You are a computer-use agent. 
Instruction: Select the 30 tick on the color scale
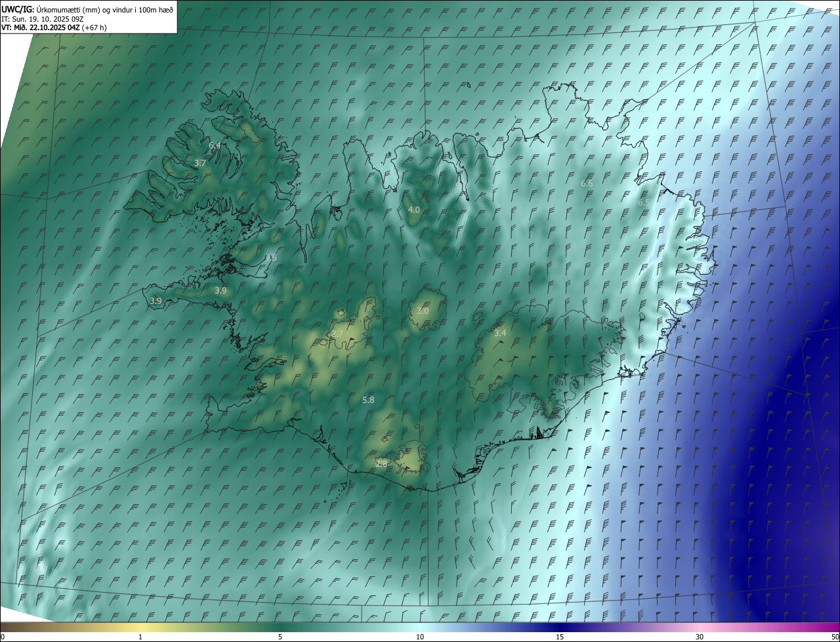[700, 637]
